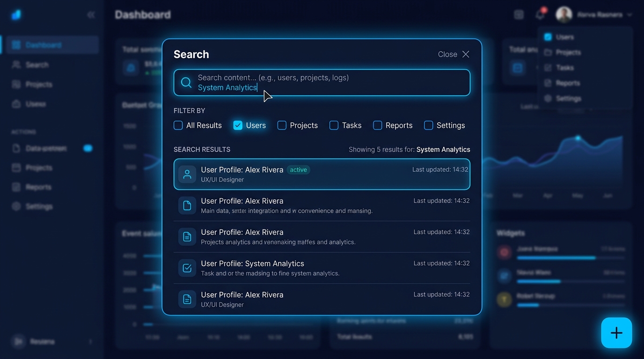
Task: Toggle the Users checkbox in the dropdown menu
Action: [548, 37]
